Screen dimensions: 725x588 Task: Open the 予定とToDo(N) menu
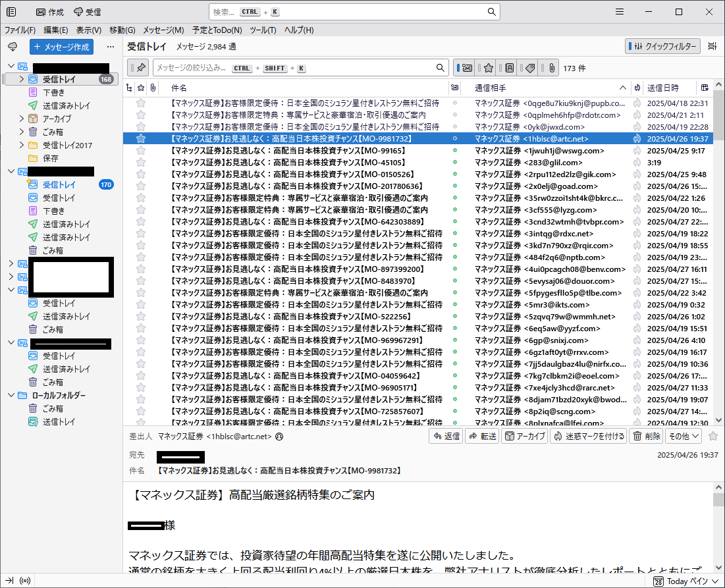click(217, 30)
